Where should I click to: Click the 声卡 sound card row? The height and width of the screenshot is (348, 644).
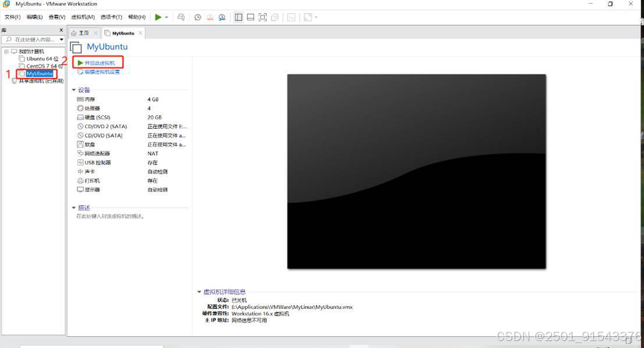click(x=132, y=172)
